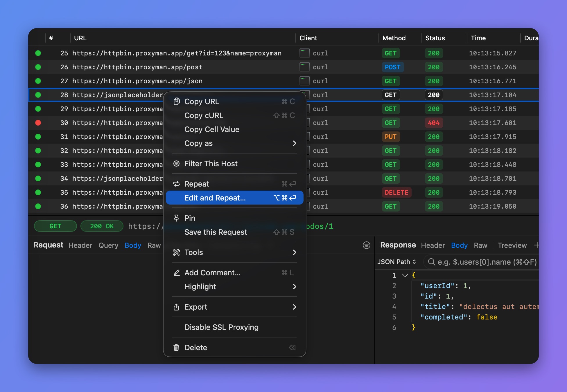
Task: Open the Response Body tab
Action: [459, 245]
